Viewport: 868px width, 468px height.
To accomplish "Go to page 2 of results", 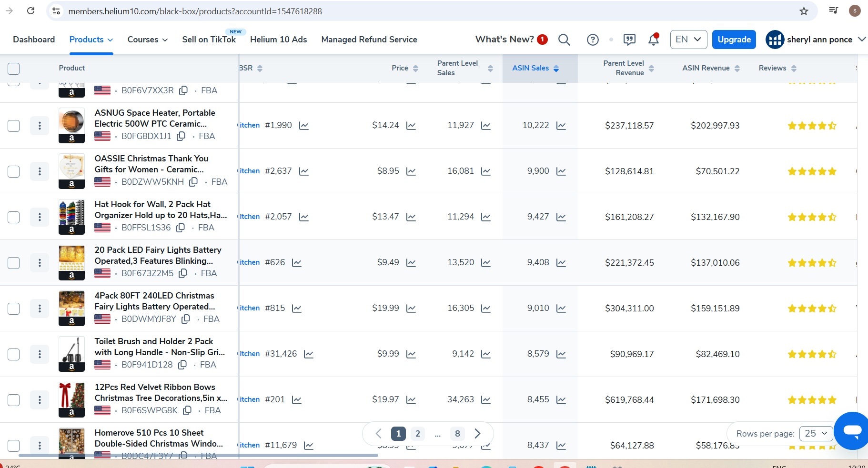I will [418, 434].
